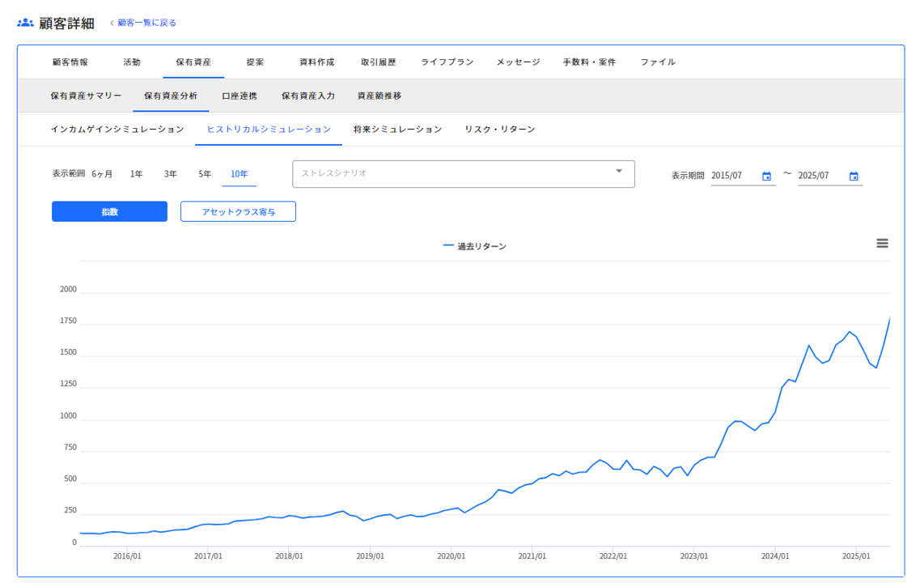Click the 表示範囲 label
Screen dimensions: 924x583
coord(68,173)
